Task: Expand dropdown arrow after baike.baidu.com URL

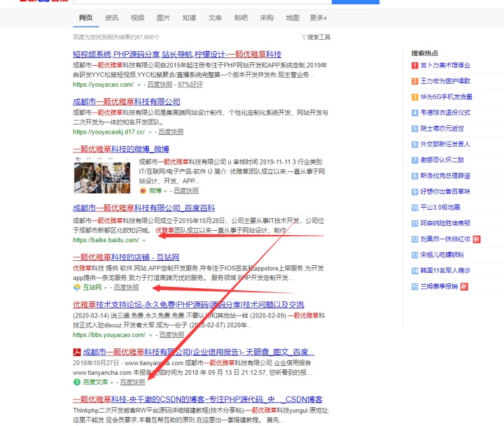Action: 143,241
